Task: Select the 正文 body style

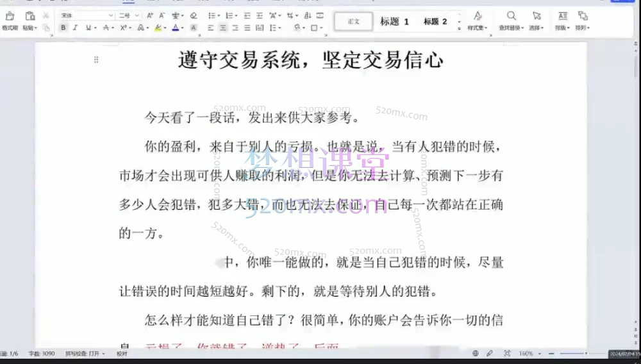Action: coord(354,21)
